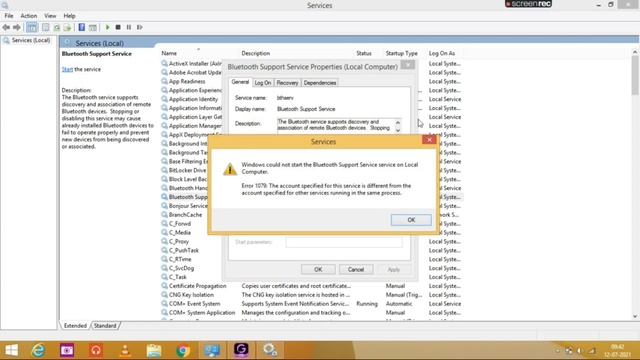
Task: Click the gear icon beside BranchCache
Action: pyautogui.click(x=164, y=215)
